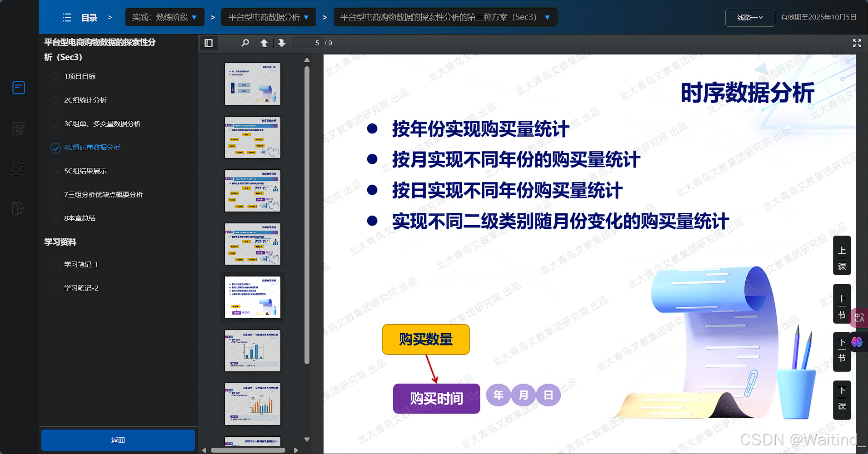Image resolution: width=868 pixels, height=454 pixels.
Task: Click the 返回 back button
Action: point(118,440)
